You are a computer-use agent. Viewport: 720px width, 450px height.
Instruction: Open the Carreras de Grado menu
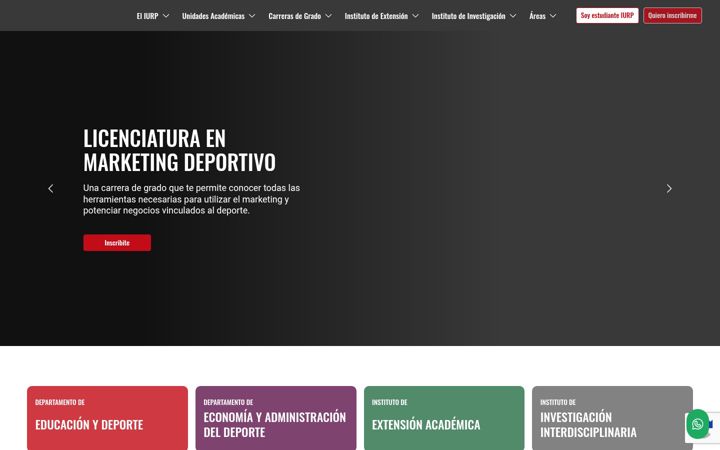coord(294,16)
